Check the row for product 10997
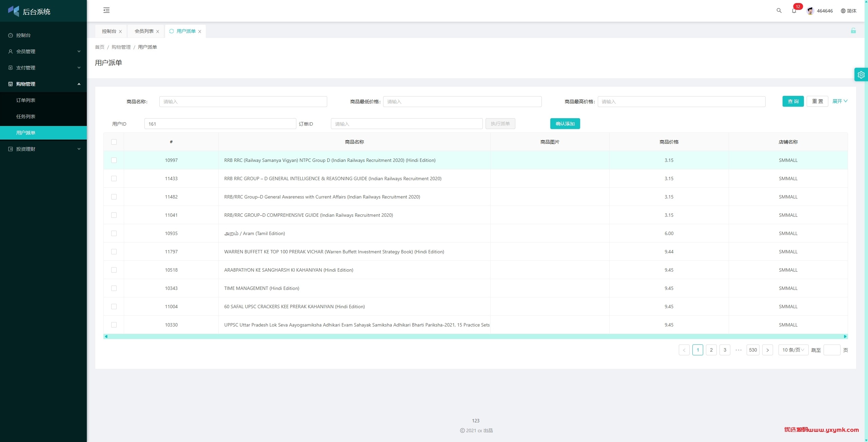The image size is (868, 442). [114, 160]
